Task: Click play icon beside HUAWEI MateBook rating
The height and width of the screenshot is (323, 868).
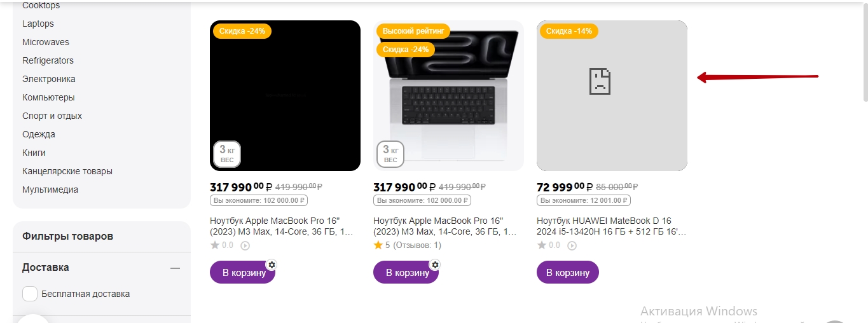Action: [572, 245]
